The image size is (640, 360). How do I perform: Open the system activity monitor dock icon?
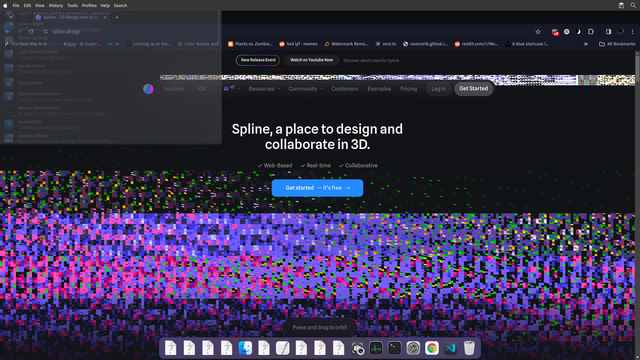click(376, 348)
